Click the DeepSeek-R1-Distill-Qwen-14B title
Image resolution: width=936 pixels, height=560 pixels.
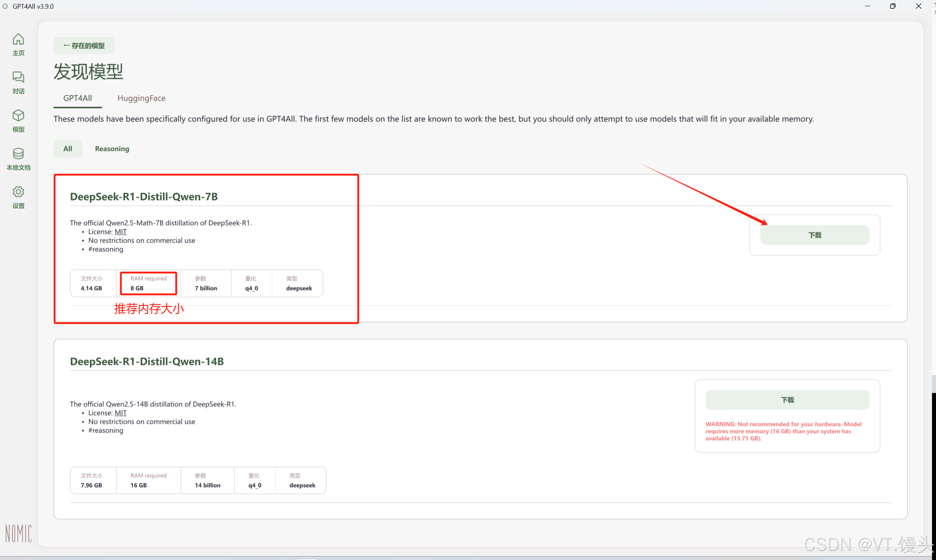point(147,362)
